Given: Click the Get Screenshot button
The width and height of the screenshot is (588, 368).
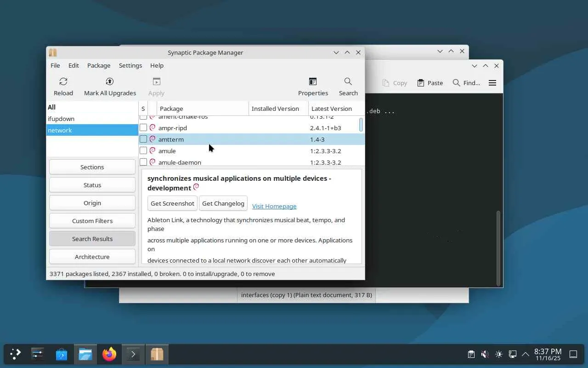Looking at the screenshot, I should pos(172,203).
